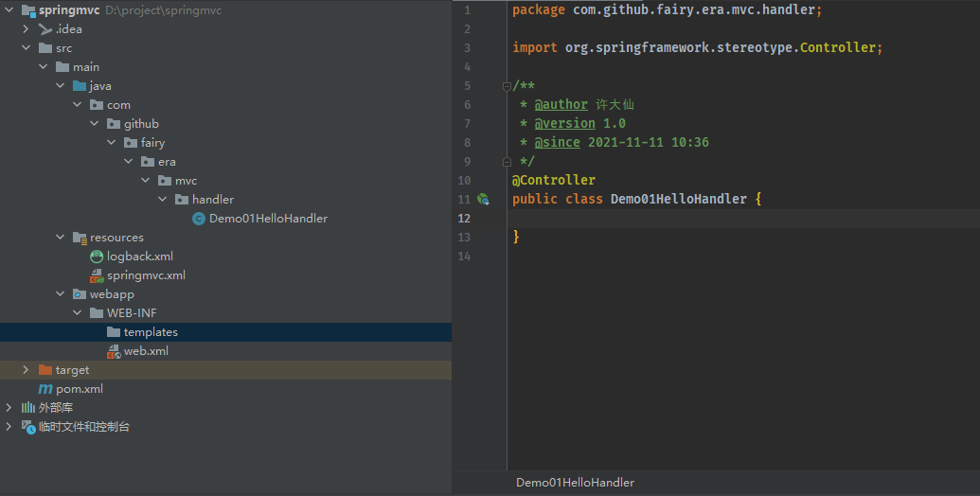Expand the 临时文件和控制台 node chevron
The image size is (980, 496).
[x=9, y=426]
